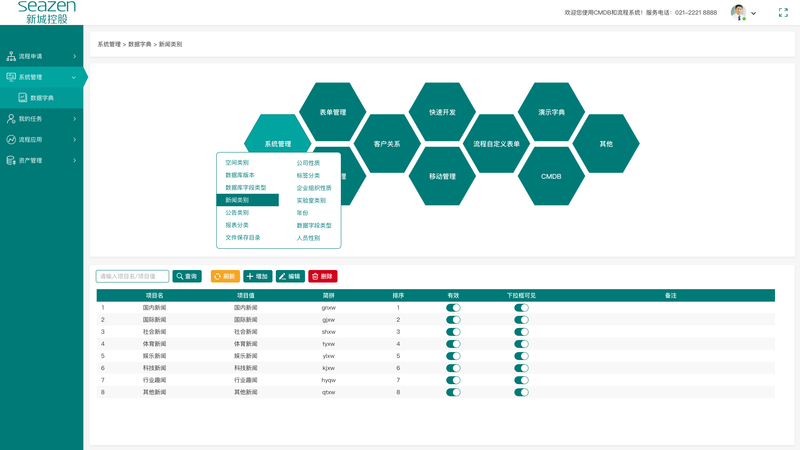The image size is (800, 450).
Task: Toggle 下拉框可见 switch for 行业趣闻
Action: click(521, 380)
